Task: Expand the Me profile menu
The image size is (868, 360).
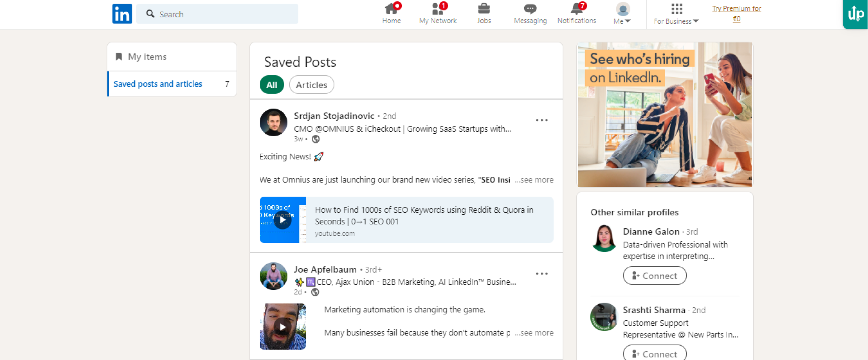Action: click(622, 14)
